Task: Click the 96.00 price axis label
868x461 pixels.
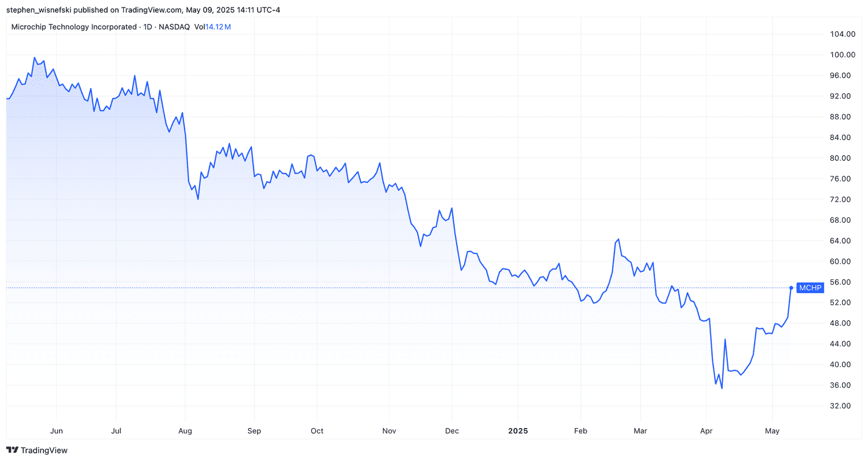Action: point(841,75)
